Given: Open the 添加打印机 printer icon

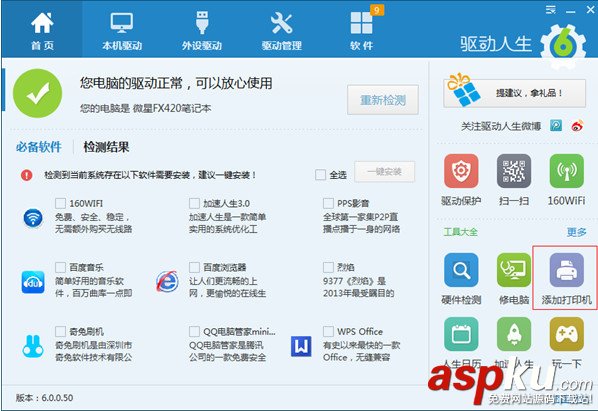Looking at the screenshot, I should [x=567, y=270].
